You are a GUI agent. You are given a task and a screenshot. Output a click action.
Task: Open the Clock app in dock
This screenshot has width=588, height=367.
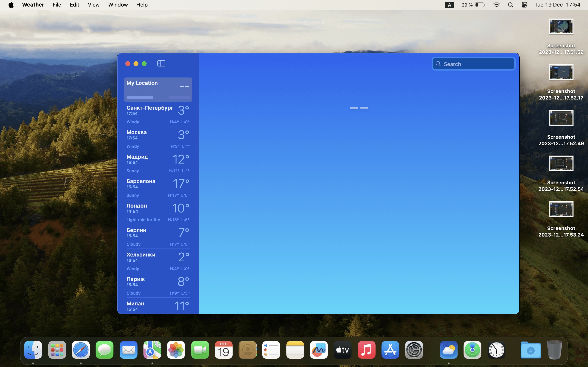pos(496,350)
